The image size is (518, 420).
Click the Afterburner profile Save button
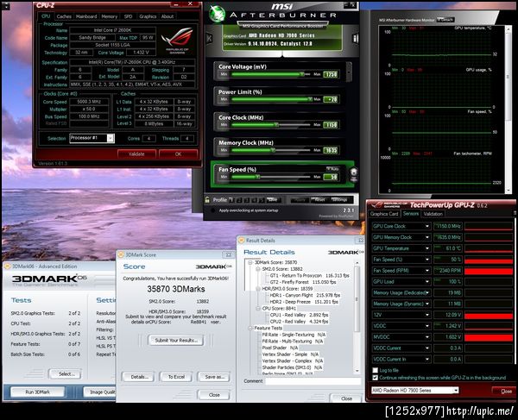pos(273,200)
